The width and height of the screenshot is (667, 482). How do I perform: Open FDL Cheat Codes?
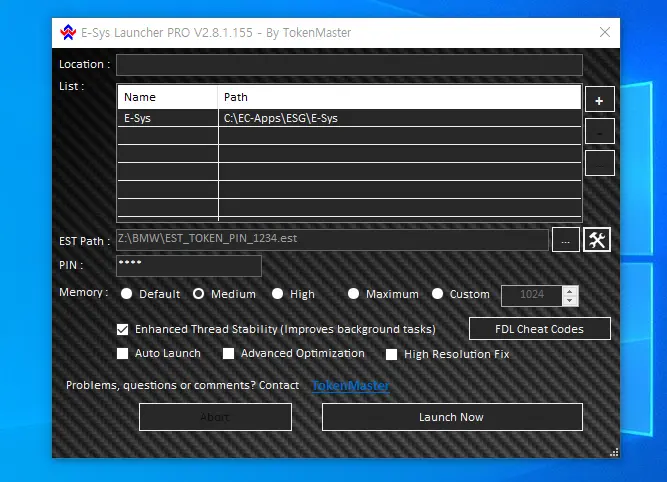tap(539, 329)
